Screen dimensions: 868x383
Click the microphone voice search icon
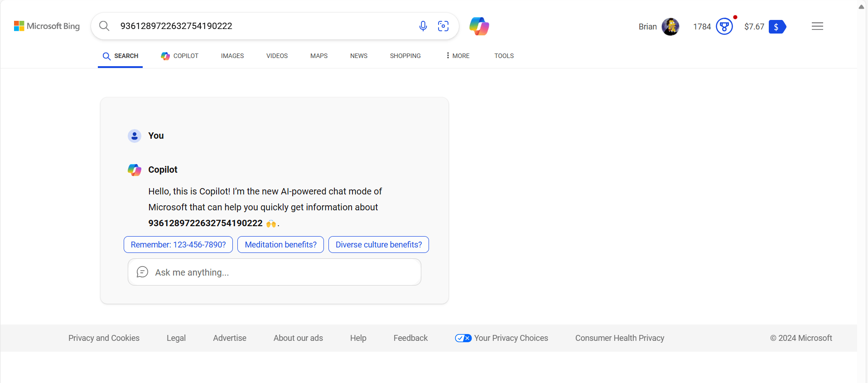(423, 26)
